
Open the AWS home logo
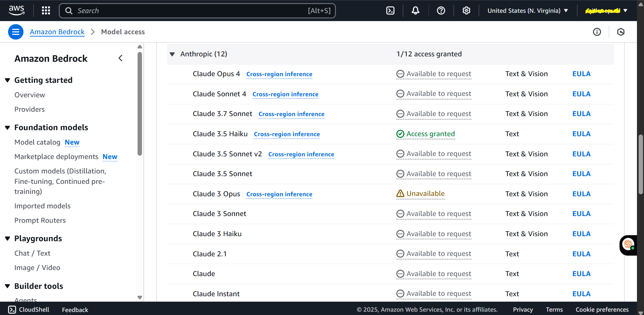click(x=16, y=10)
